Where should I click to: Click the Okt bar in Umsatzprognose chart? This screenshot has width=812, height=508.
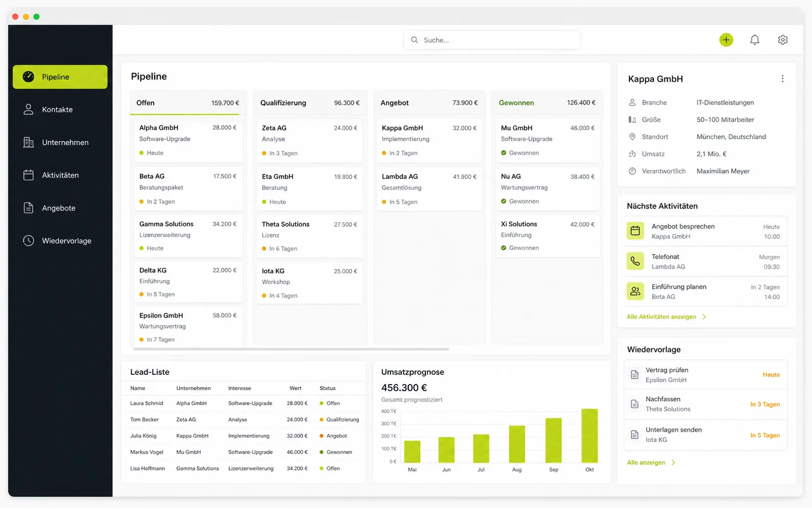pos(589,436)
